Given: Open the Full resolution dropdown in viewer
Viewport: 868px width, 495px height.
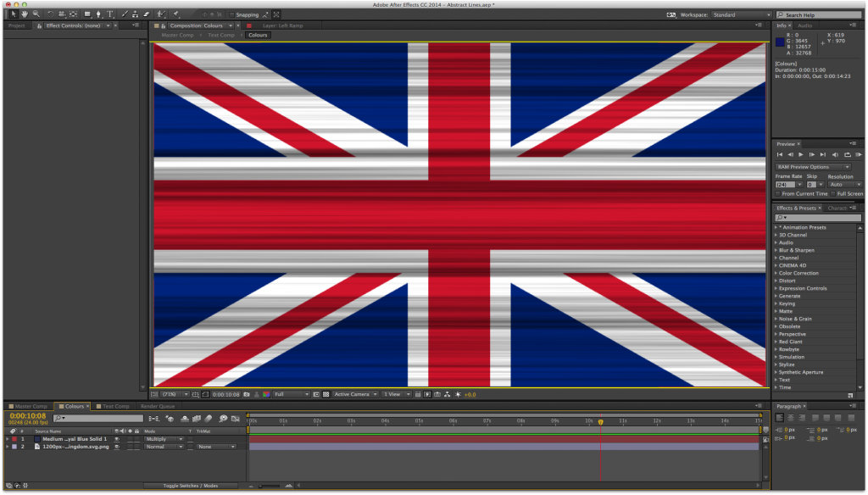Looking at the screenshot, I should click(x=291, y=394).
